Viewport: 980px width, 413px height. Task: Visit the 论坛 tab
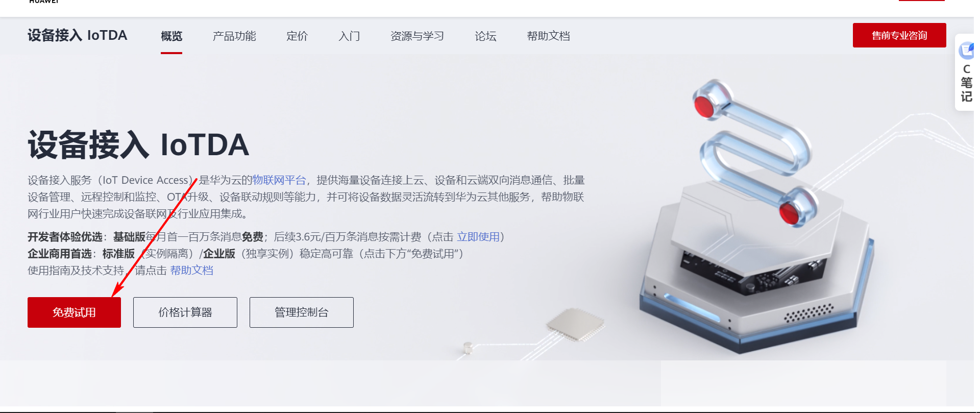485,36
